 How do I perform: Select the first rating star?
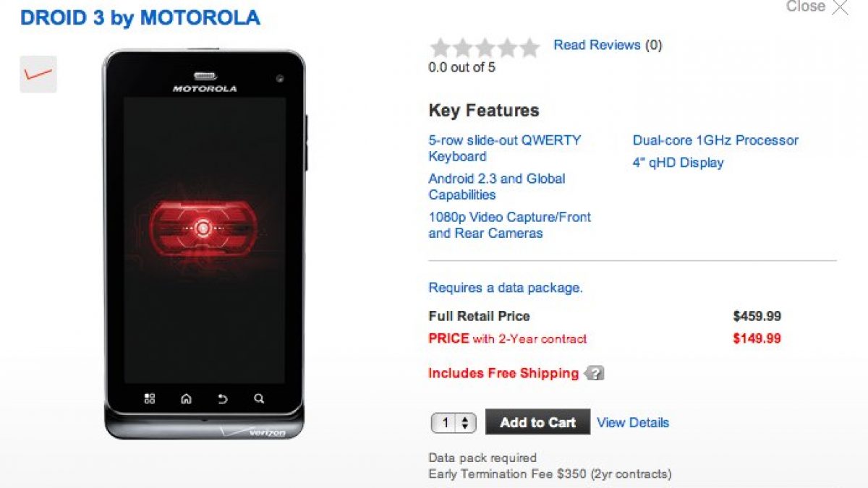pos(440,48)
